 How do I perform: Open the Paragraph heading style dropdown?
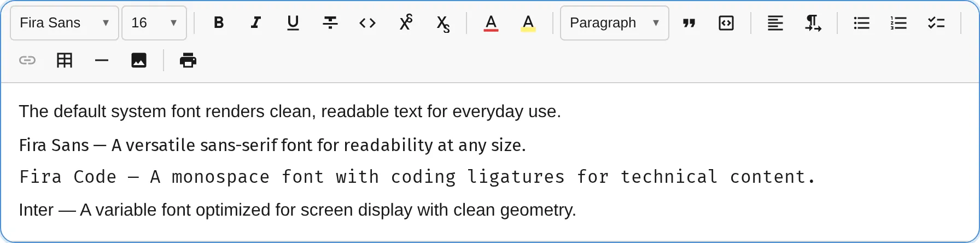click(x=615, y=23)
